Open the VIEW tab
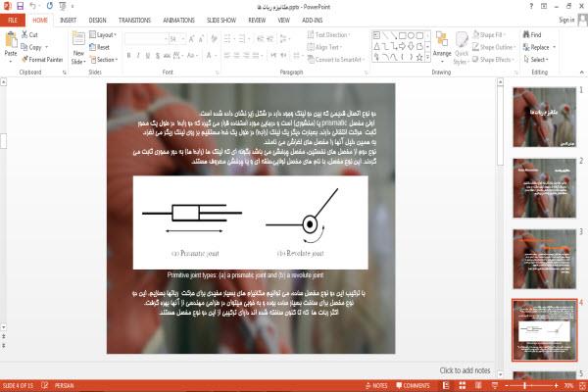588x392 pixels. 283,21
